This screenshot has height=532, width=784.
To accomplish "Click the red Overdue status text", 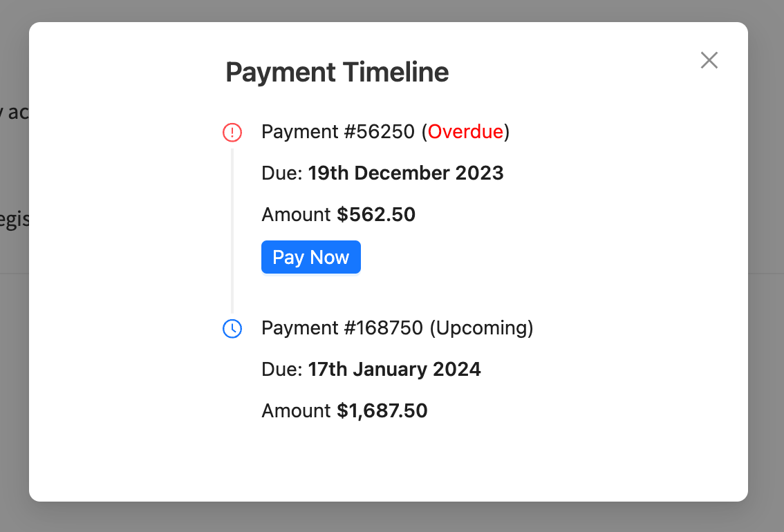I will pyautogui.click(x=465, y=132).
